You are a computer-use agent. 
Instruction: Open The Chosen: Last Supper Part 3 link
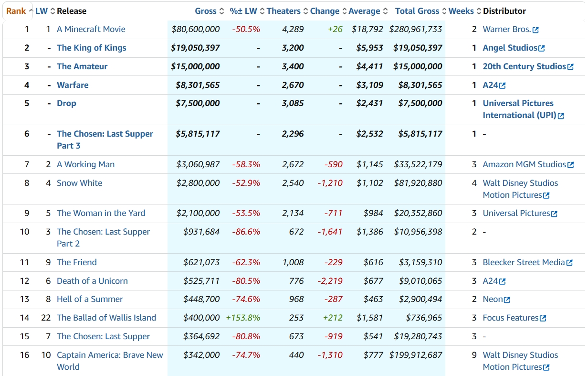(x=105, y=140)
